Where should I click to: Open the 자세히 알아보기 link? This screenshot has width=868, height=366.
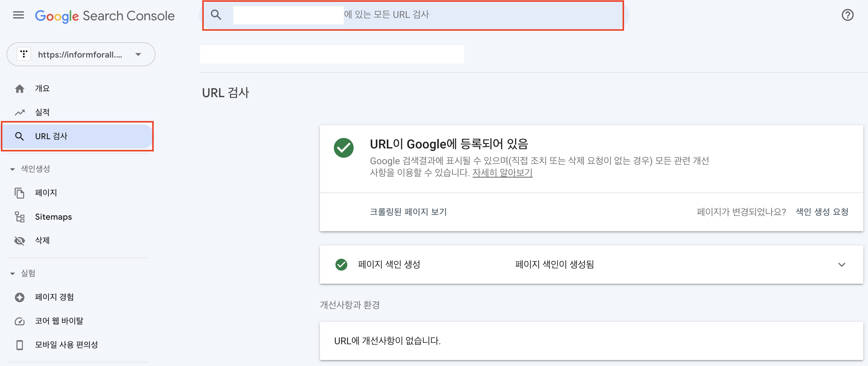pos(502,173)
